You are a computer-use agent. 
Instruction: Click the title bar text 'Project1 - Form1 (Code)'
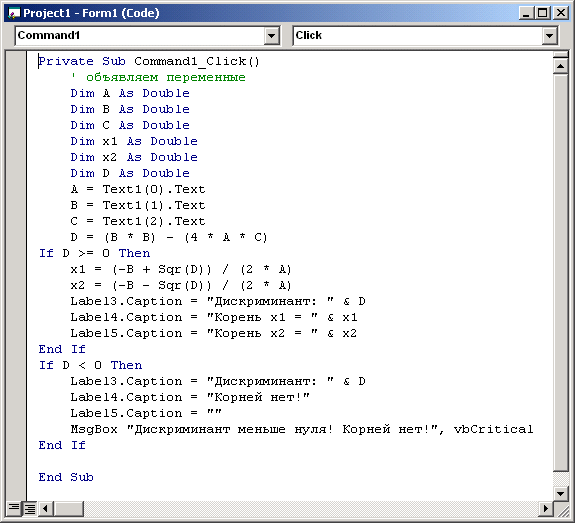(91, 13)
